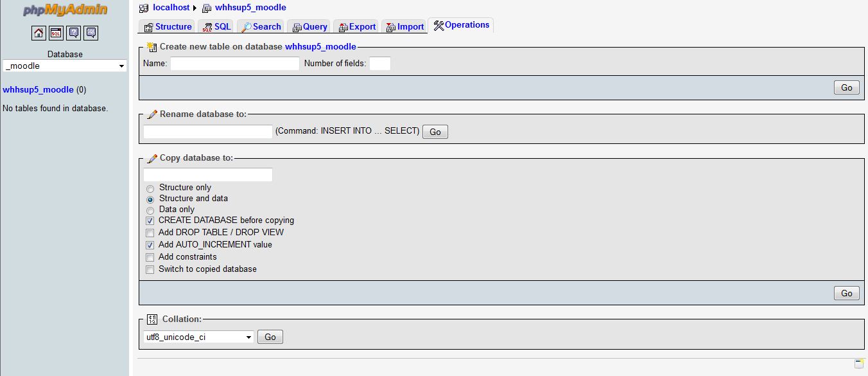Click the Home icon in sidebar

coord(39,33)
